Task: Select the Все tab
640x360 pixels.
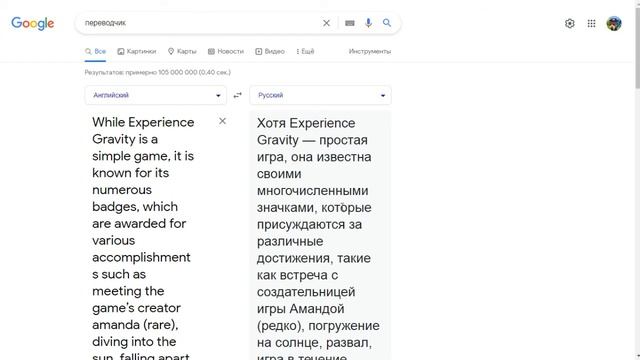Action: coord(96,51)
